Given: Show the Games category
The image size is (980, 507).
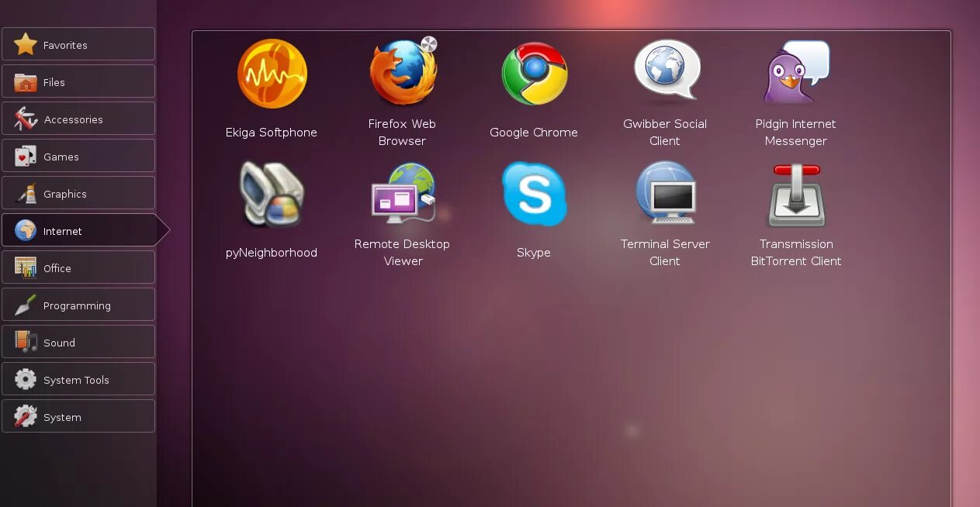Looking at the screenshot, I should coord(78,156).
